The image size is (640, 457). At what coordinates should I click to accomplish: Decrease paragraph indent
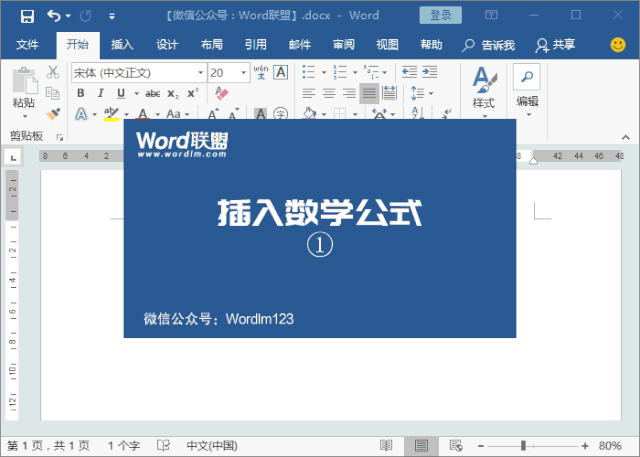[409, 72]
